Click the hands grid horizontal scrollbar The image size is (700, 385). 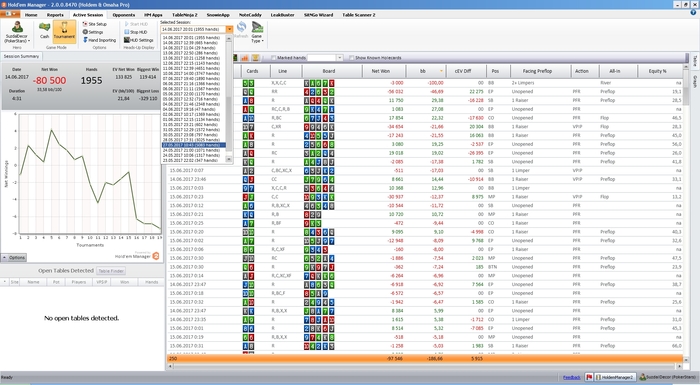(425, 366)
